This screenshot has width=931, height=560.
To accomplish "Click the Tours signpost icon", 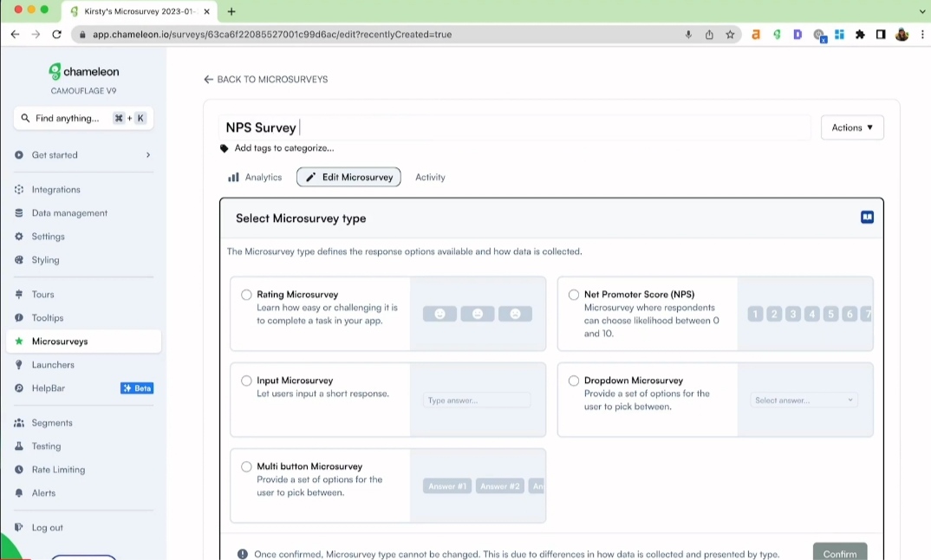I will click(19, 294).
